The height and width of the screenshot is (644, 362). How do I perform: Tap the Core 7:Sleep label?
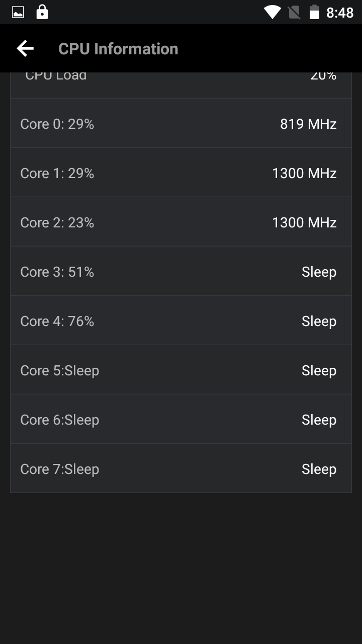[59, 469]
